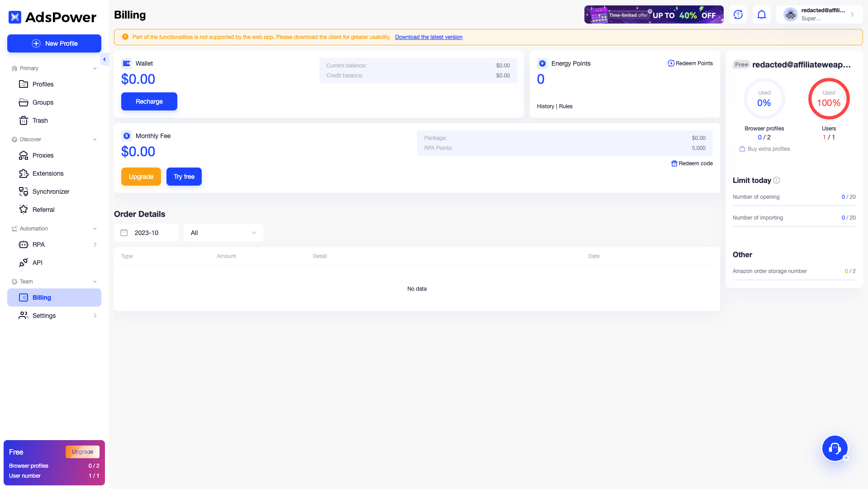
Task: Collapse the Automation sidebar section
Action: pyautogui.click(x=95, y=229)
